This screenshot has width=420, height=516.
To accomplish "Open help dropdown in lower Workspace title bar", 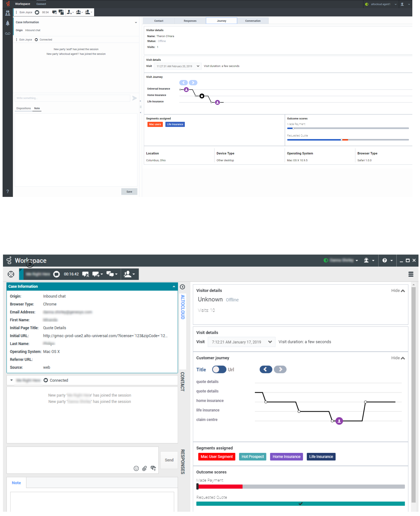I will [387, 260].
